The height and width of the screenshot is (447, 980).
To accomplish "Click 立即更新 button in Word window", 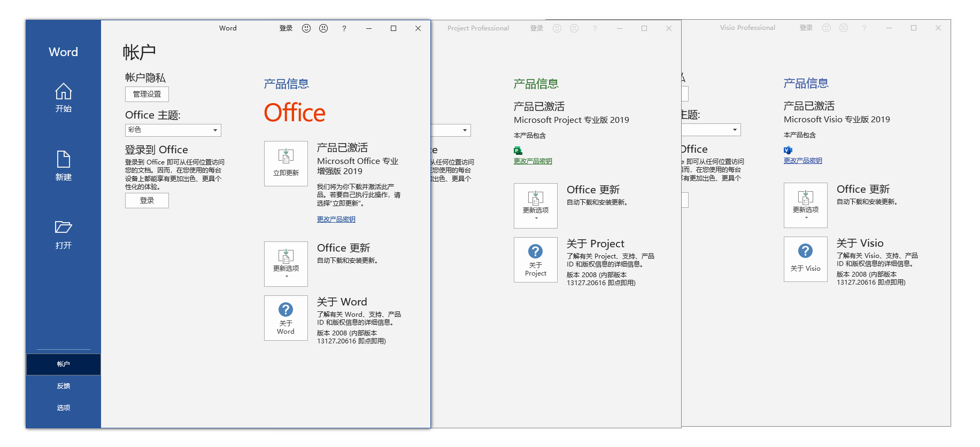I will pyautogui.click(x=286, y=163).
